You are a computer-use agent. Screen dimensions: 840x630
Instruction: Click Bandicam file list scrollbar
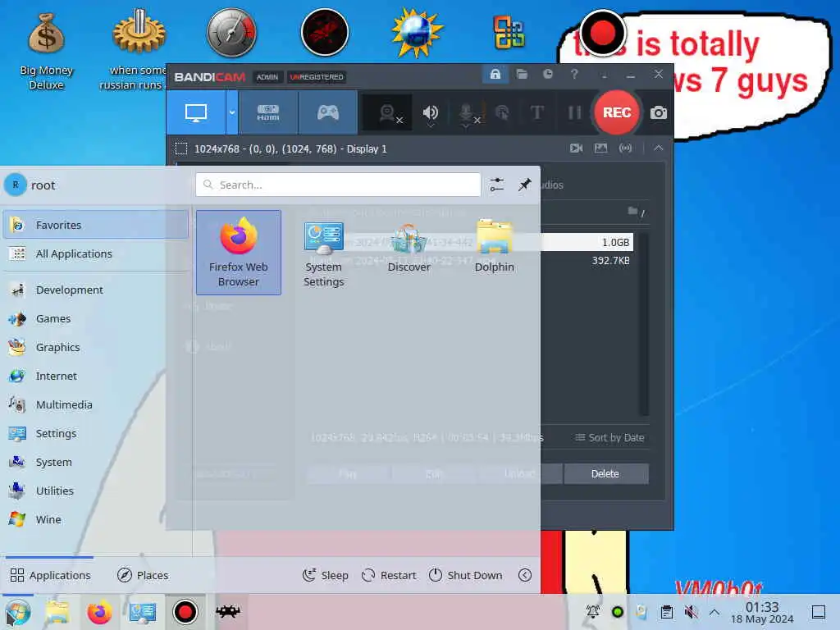[643, 324]
